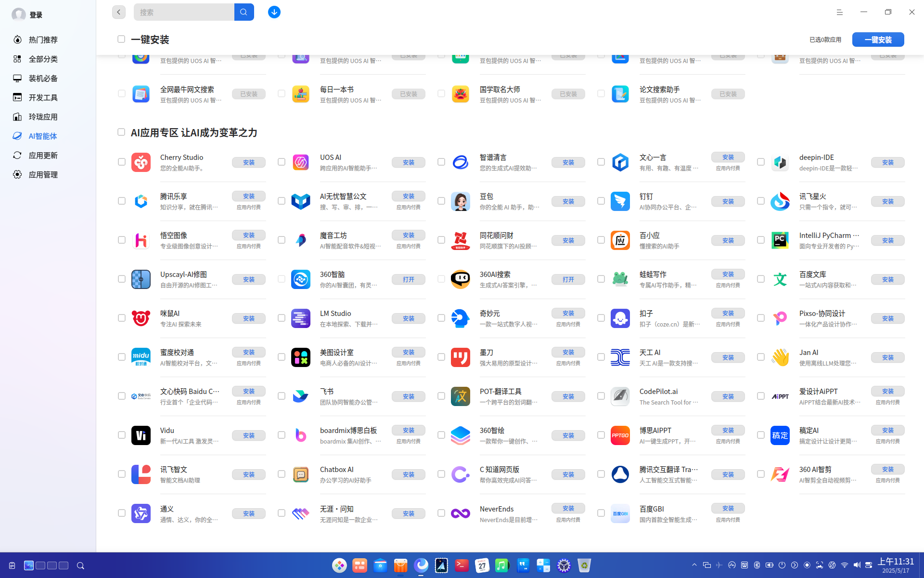Go to 热门推荐 in sidebar
The image size is (924, 578).
[x=43, y=39]
